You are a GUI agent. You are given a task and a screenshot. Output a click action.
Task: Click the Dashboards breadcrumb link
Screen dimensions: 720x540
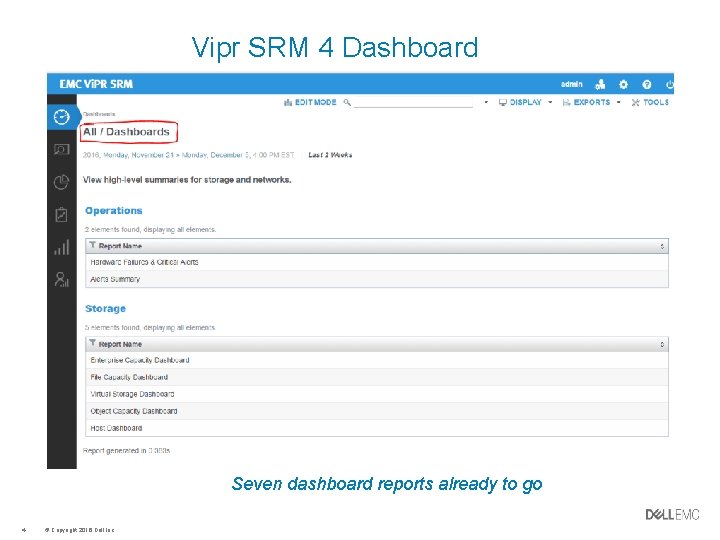point(99,114)
